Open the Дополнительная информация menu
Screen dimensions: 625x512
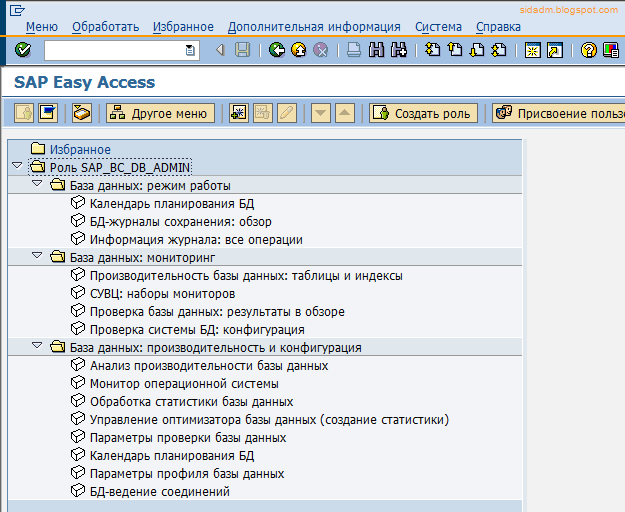[x=314, y=27]
